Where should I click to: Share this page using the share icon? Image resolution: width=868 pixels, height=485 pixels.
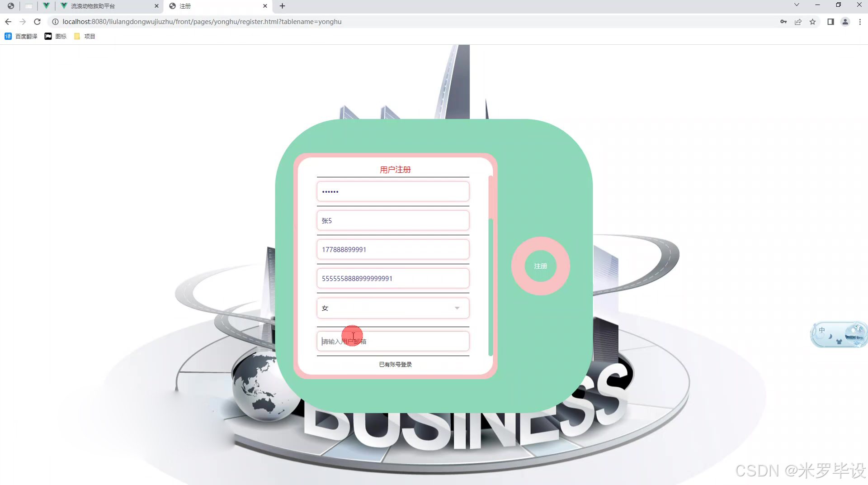click(x=798, y=22)
